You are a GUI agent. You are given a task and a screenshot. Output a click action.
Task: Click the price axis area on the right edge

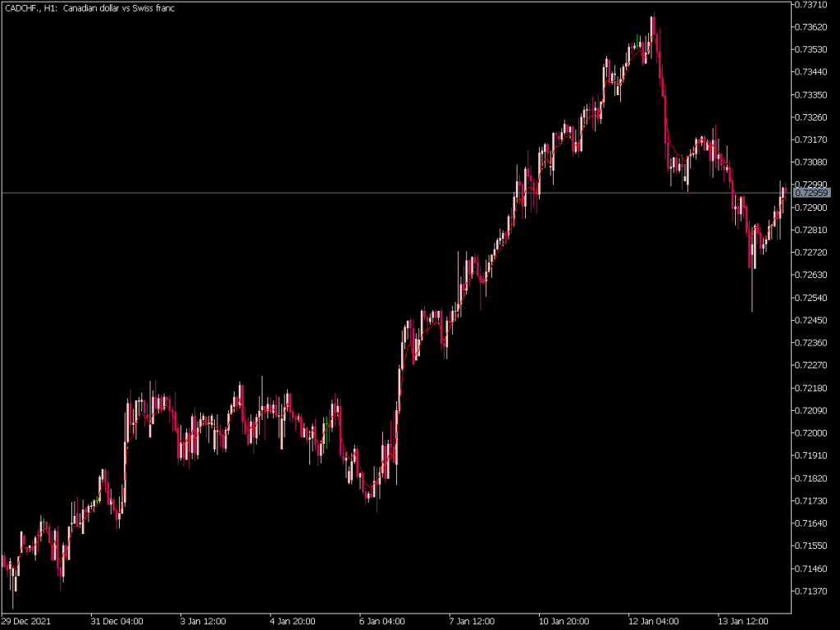click(812, 328)
